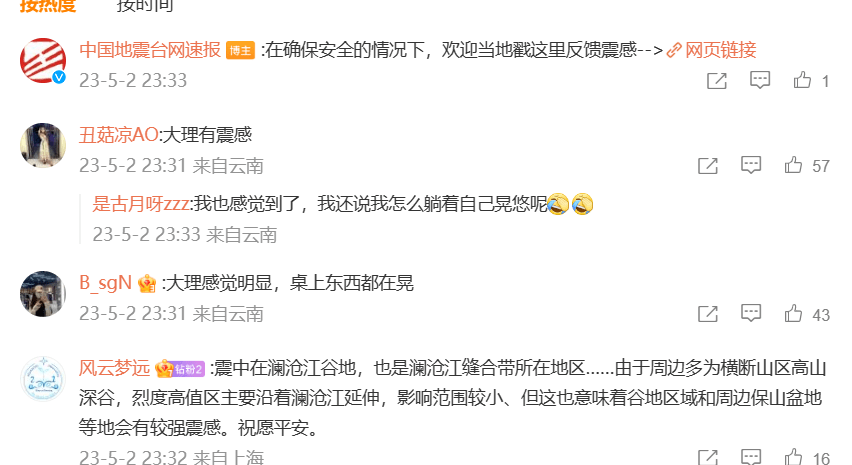This screenshot has height=465, width=852.
Task: Click B_sgN's avatar photo
Action: 43,294
